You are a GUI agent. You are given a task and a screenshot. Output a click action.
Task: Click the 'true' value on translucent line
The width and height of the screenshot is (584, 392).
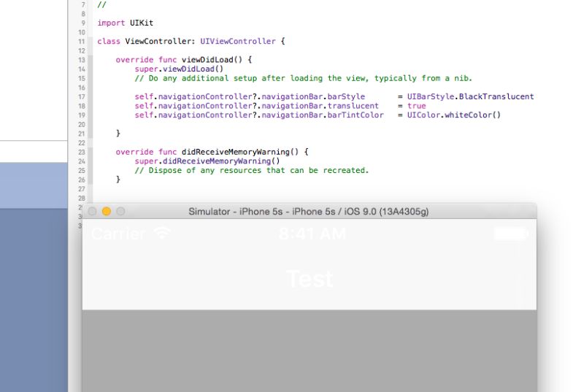[x=416, y=106]
